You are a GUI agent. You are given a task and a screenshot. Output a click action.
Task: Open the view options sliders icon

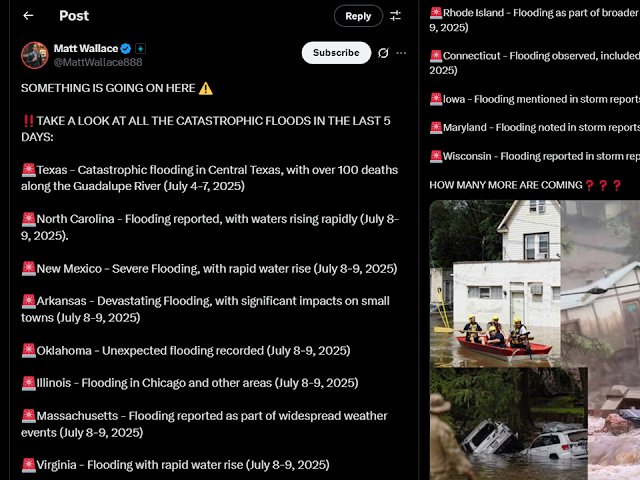pyautogui.click(x=395, y=16)
